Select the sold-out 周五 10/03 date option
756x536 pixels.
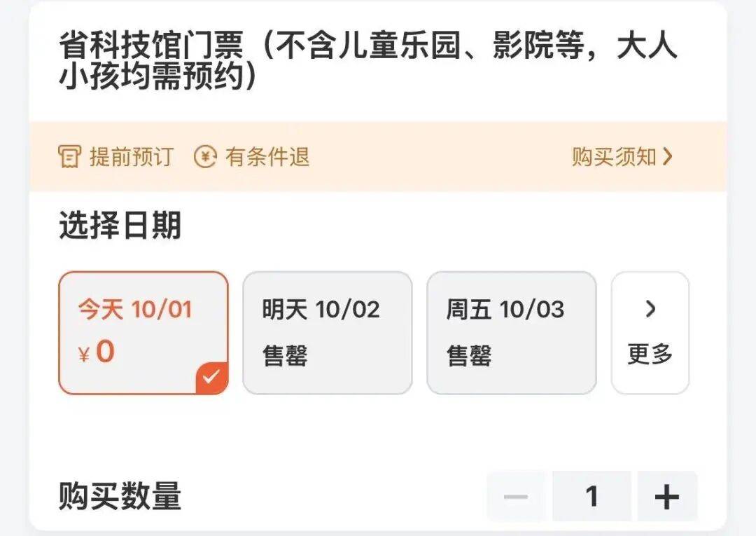(x=510, y=331)
